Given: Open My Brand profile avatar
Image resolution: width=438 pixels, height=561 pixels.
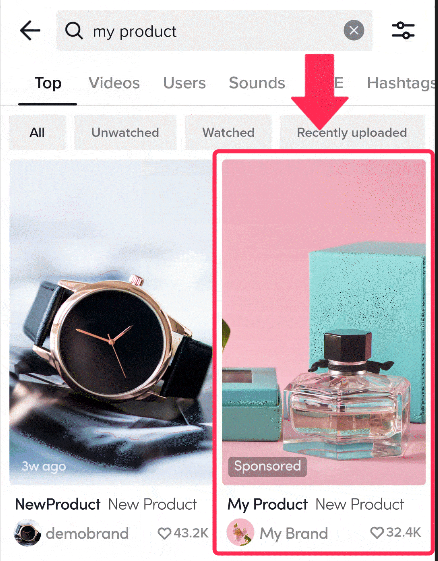Looking at the screenshot, I should 240,532.
